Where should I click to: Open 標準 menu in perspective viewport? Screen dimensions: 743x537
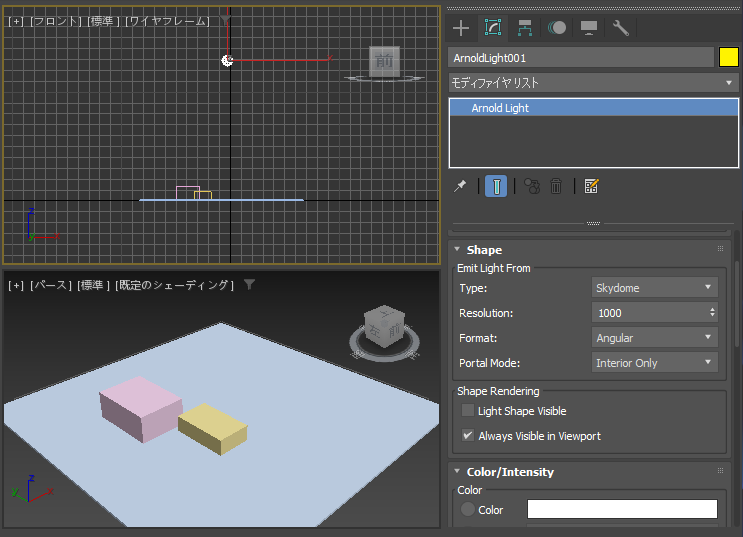[93, 285]
